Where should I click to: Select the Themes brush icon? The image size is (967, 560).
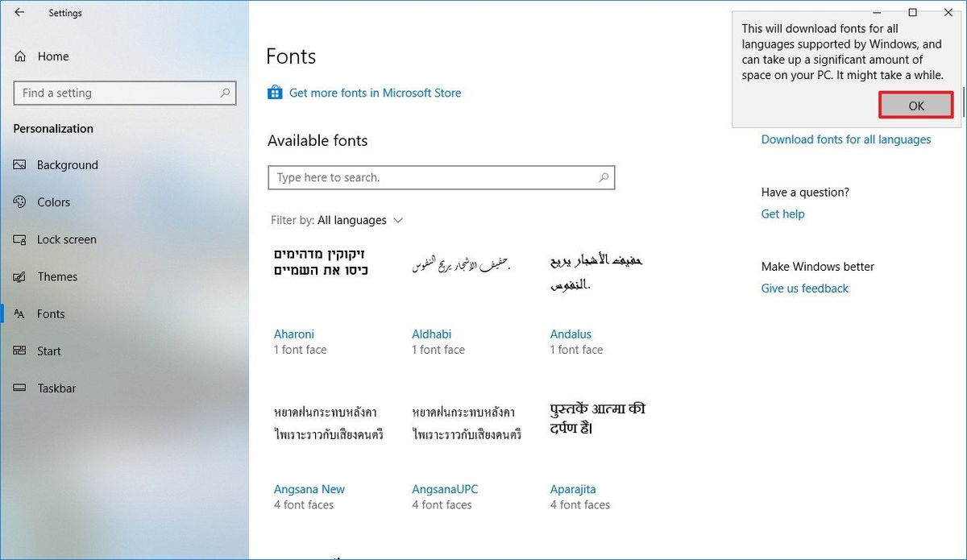(x=19, y=276)
